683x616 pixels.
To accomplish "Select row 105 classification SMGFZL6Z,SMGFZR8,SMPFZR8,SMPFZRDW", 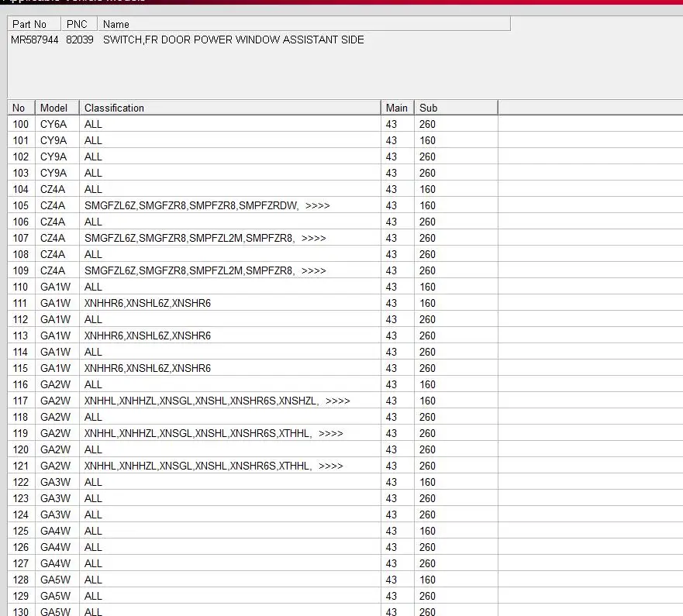I will [191, 205].
